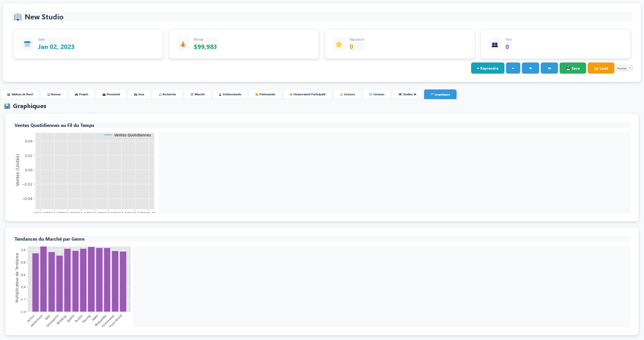Image resolution: width=644 pixels, height=340 pixels.
Task: Advance one step with the single-arrow button
Action: (x=513, y=68)
